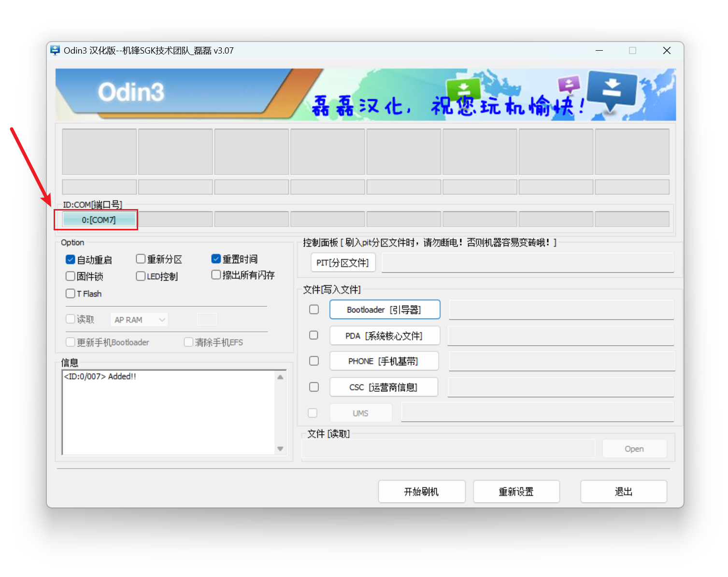Click the PHONE [手机基带] button
This screenshot has width=728, height=577.
pyautogui.click(x=384, y=361)
